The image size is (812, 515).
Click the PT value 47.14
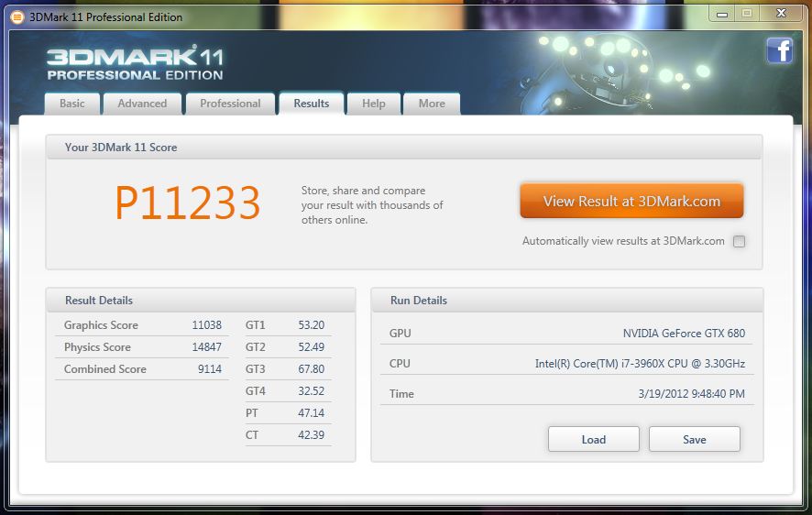pyautogui.click(x=312, y=413)
